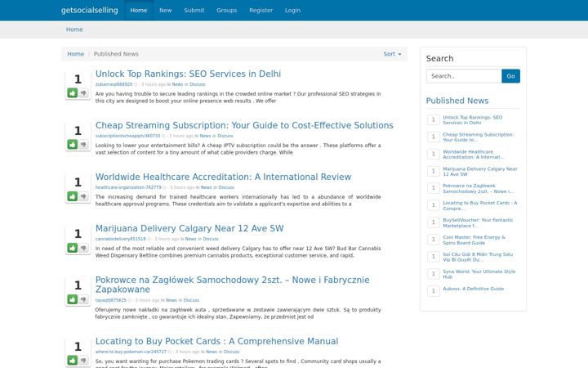Click the getsocialselling site logo
Screen dimensions: 588x368
point(90,10)
